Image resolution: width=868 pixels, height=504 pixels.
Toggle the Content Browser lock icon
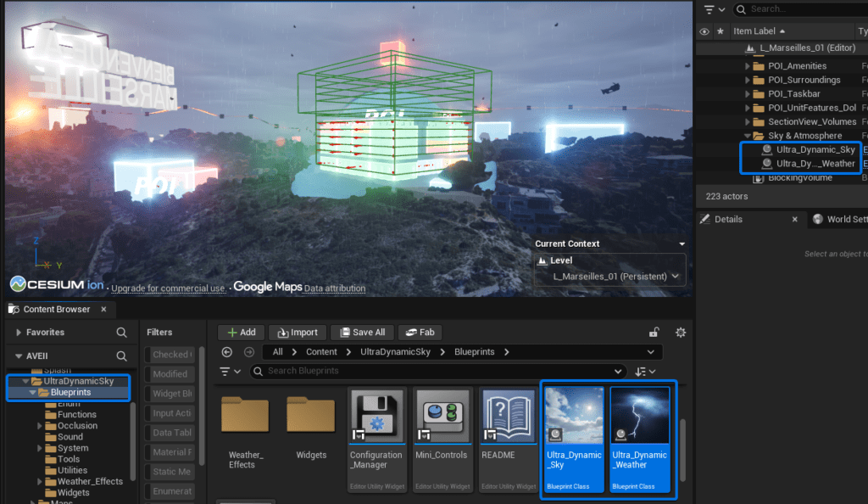pos(654,333)
